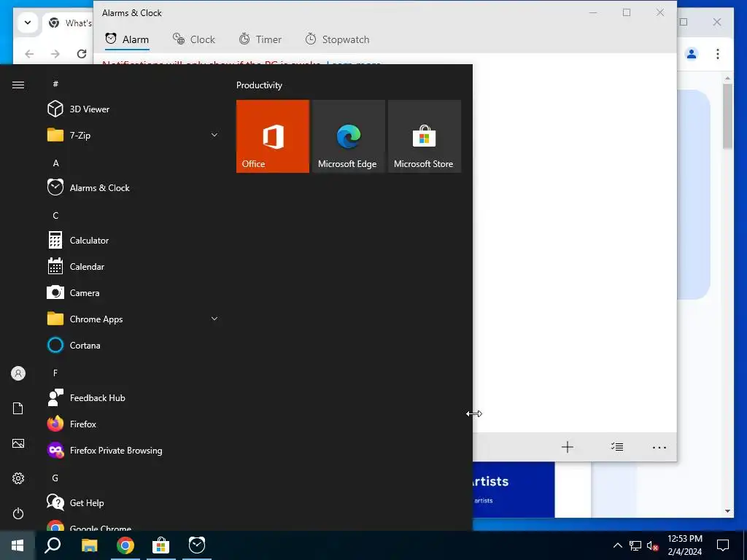The width and height of the screenshot is (747, 560).
Task: Open the taskbar clock and date
Action: 684,545
